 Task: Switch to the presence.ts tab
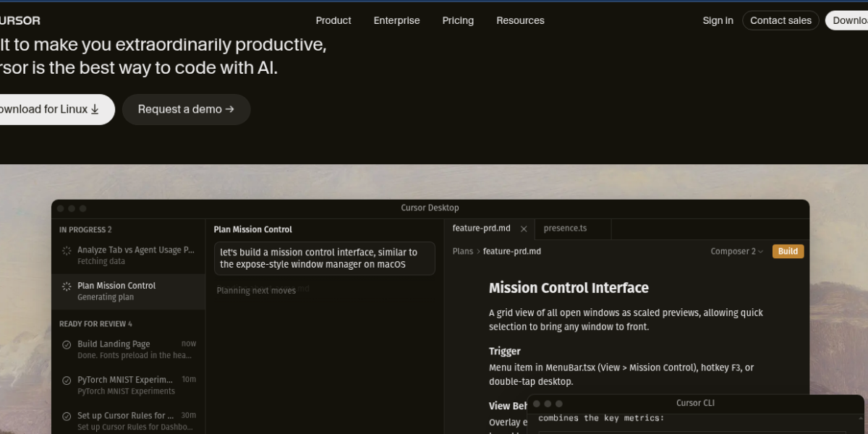point(565,228)
